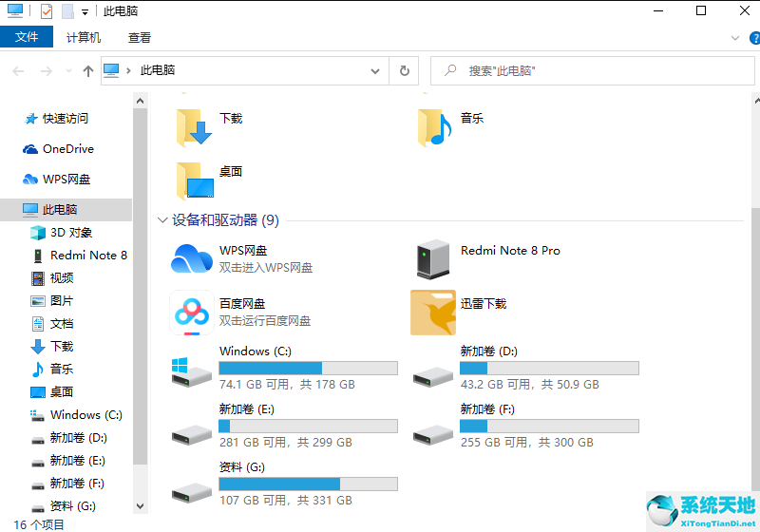760x532 pixels.
Task: Open the blue help question icon
Action: coord(754,38)
